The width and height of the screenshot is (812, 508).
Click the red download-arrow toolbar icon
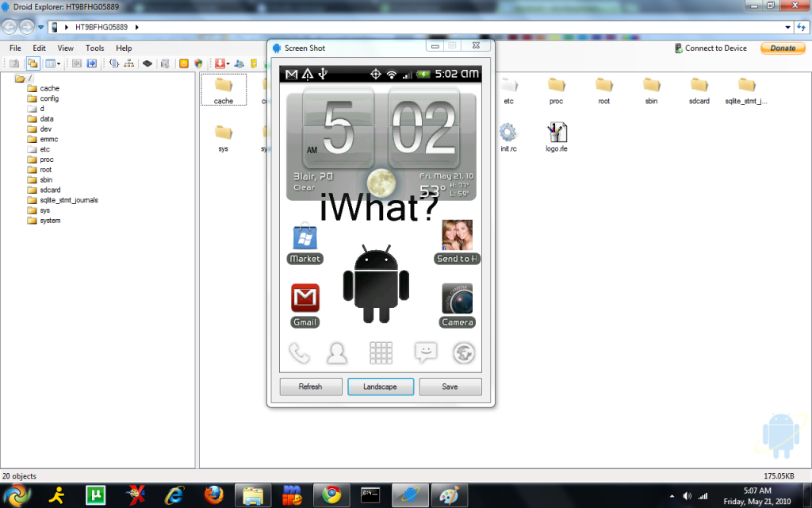(220, 63)
